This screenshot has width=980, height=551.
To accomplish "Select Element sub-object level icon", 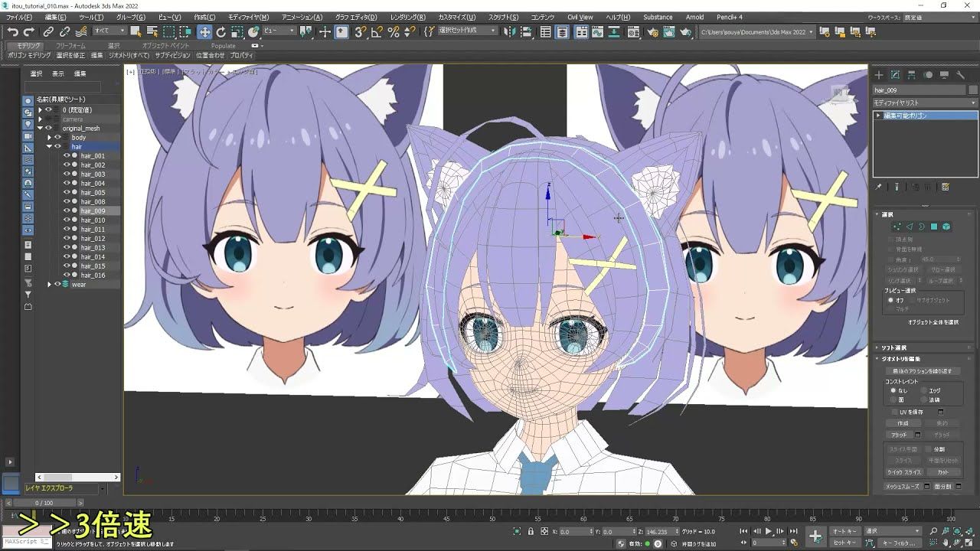I will pos(946,227).
